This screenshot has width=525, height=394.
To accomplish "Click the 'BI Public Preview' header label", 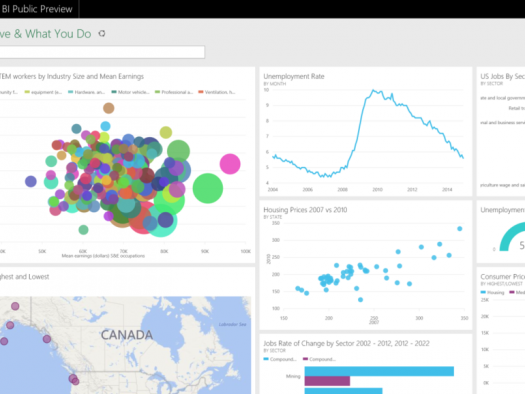I will (x=37, y=9).
